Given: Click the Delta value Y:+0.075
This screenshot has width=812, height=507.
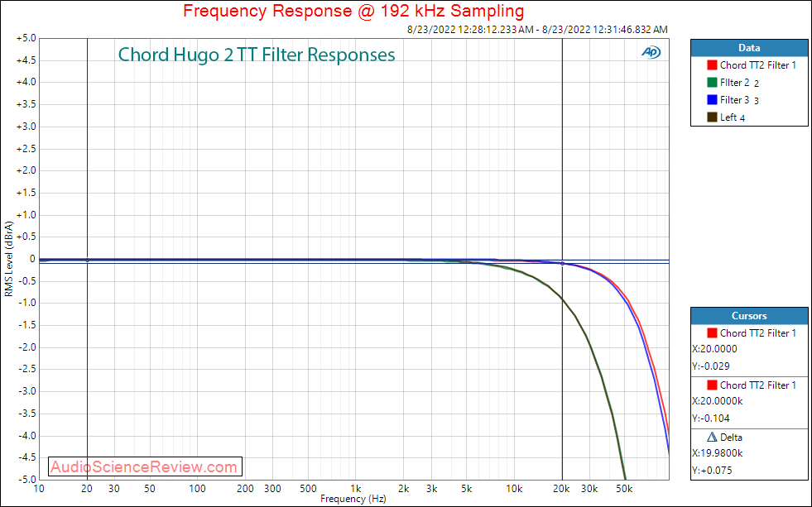Looking at the screenshot, I should (712, 471).
